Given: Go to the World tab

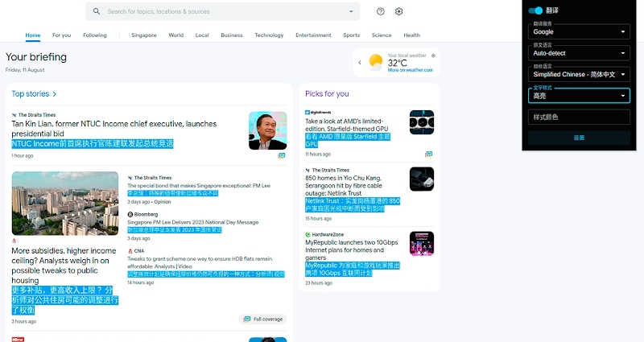Looking at the screenshot, I should tap(176, 35).
